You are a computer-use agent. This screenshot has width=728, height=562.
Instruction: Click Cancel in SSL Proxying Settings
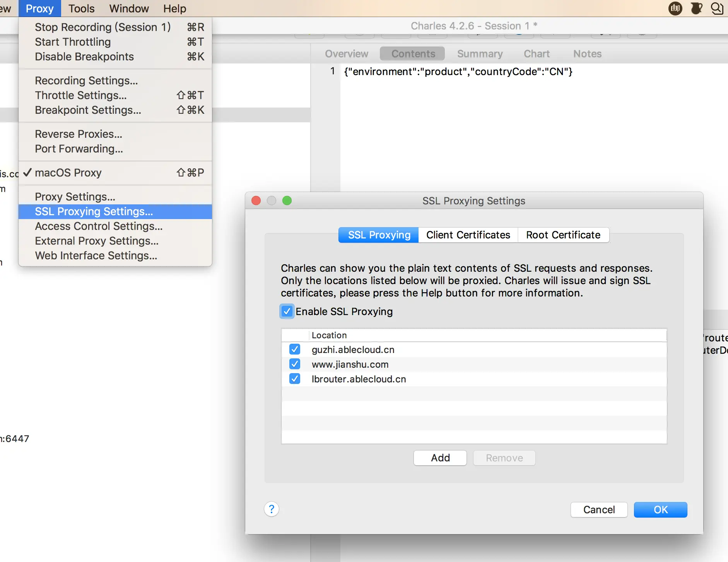(599, 510)
